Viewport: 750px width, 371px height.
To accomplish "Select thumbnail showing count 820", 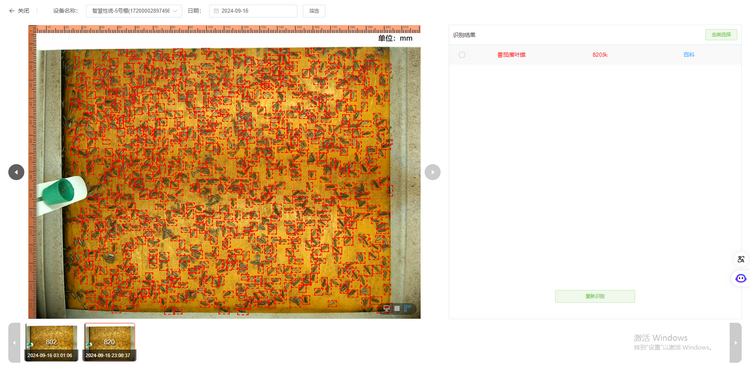I will (110, 342).
